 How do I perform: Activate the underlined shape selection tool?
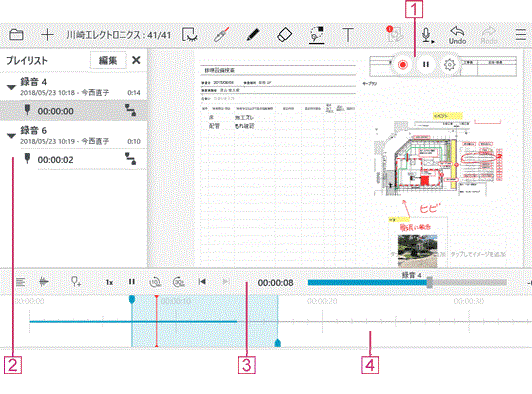pos(317,35)
